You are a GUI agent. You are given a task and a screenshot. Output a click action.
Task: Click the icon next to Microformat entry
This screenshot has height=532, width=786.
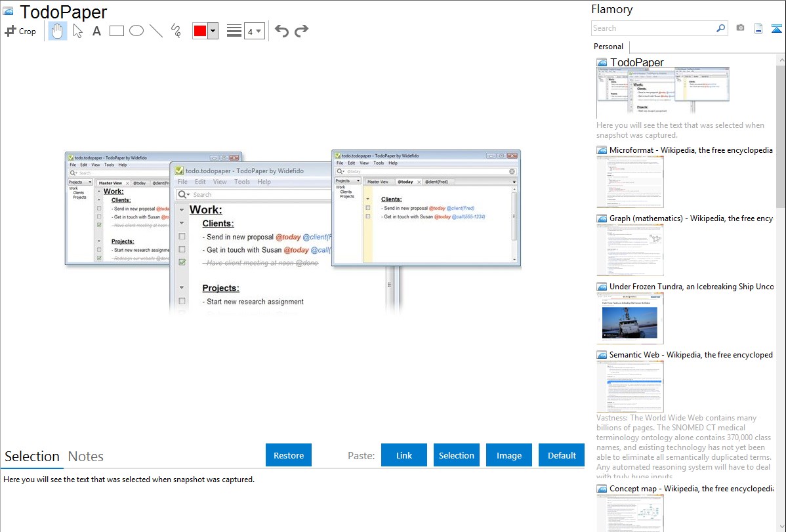602,150
